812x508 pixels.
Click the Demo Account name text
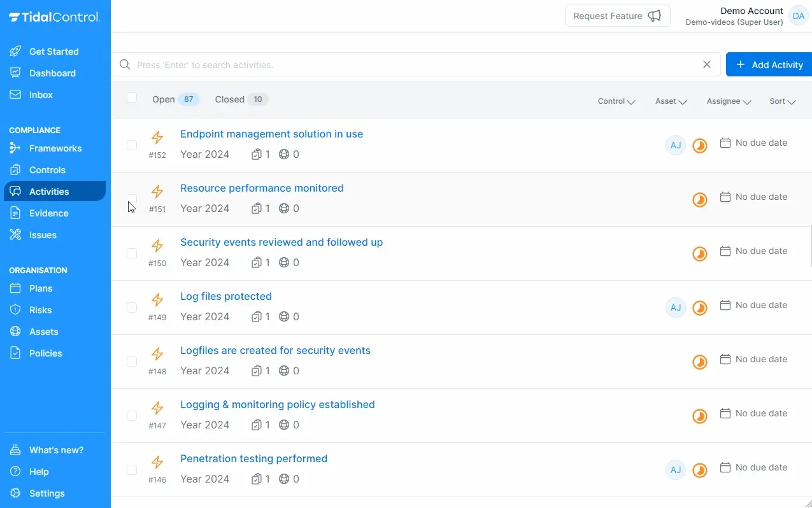click(751, 11)
